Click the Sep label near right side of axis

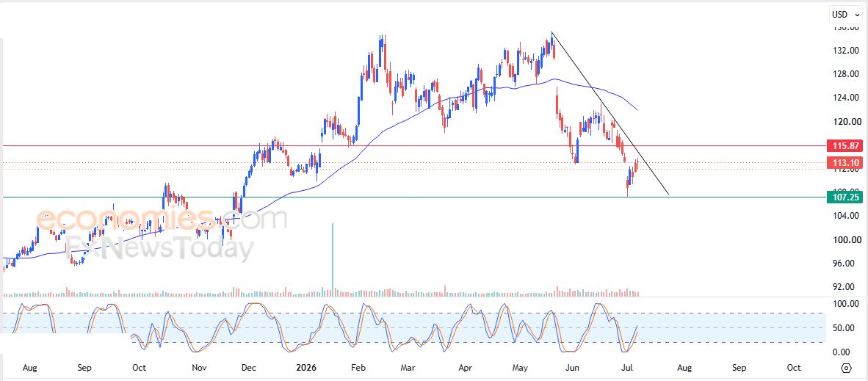[x=739, y=368]
